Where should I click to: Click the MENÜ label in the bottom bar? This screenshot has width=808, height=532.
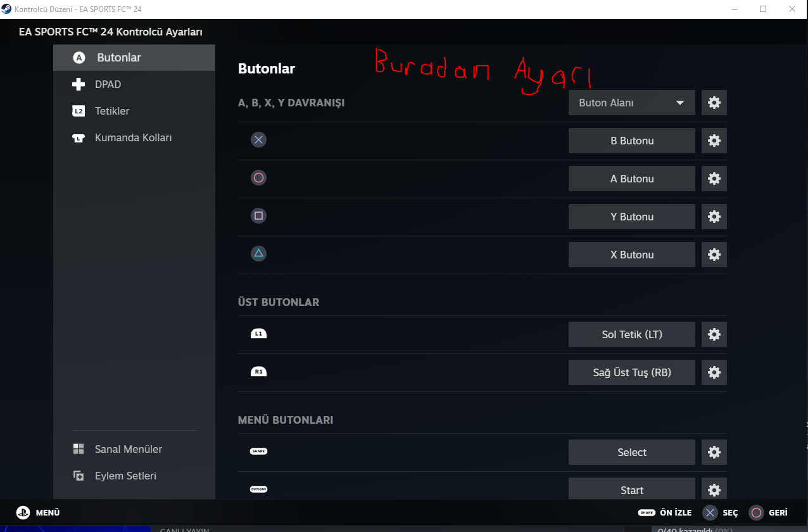47,513
